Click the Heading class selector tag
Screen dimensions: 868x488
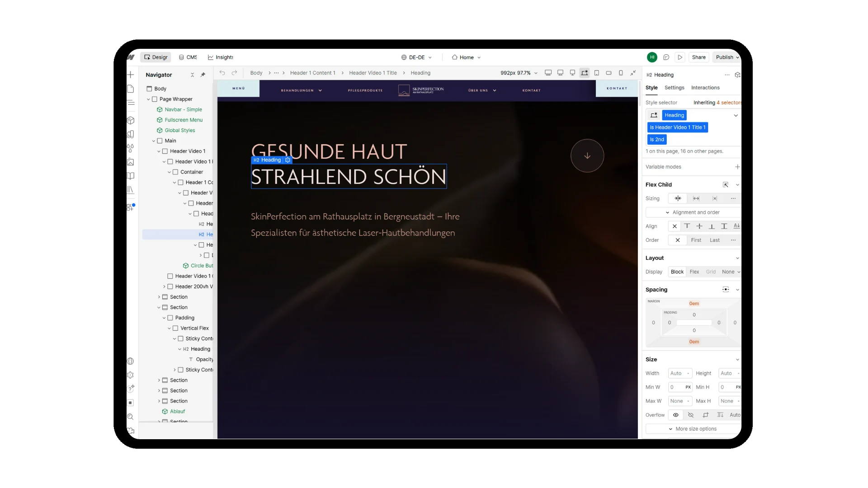point(674,115)
